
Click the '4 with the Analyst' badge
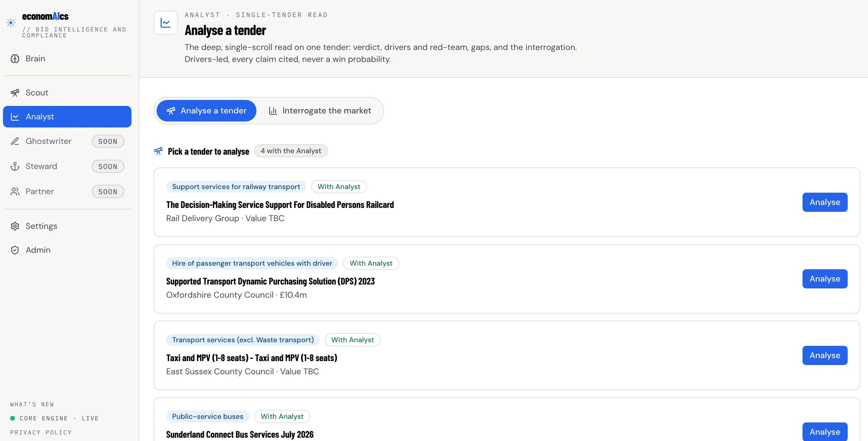click(x=291, y=151)
